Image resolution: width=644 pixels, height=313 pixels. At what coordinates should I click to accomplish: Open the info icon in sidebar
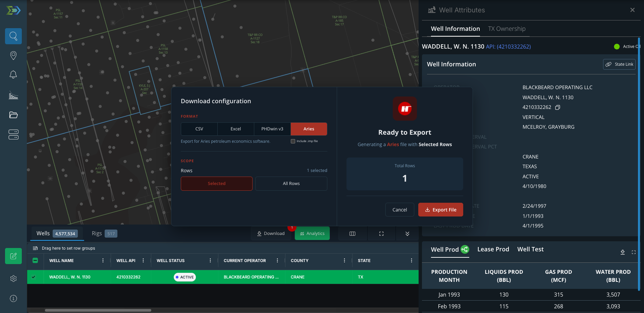(13, 299)
